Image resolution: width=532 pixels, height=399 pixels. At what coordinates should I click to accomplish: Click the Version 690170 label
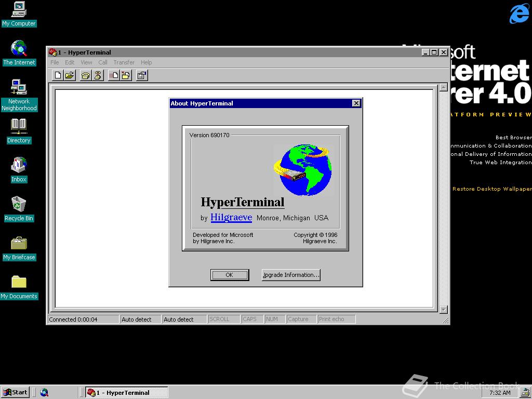coord(209,135)
